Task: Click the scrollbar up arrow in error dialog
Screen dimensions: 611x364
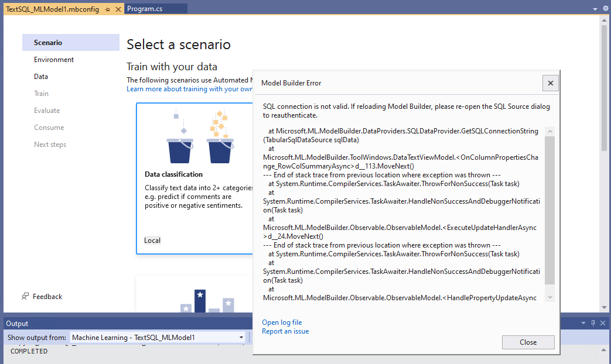Action: click(x=549, y=131)
